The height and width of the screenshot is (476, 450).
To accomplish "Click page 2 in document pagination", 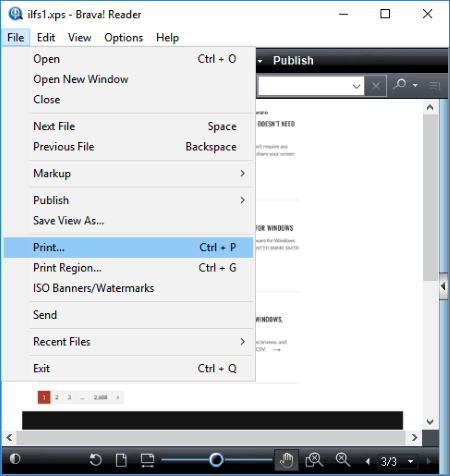I will point(57,397).
